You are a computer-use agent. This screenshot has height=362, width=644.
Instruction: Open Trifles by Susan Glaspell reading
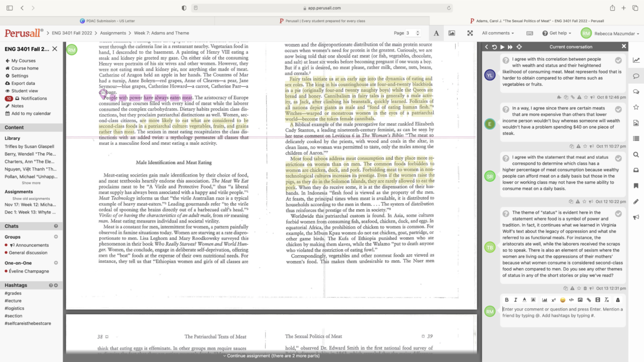pyautogui.click(x=30, y=146)
